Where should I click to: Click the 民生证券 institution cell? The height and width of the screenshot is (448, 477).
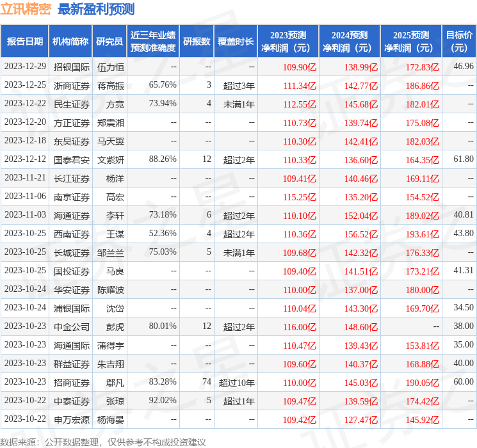tap(72, 104)
